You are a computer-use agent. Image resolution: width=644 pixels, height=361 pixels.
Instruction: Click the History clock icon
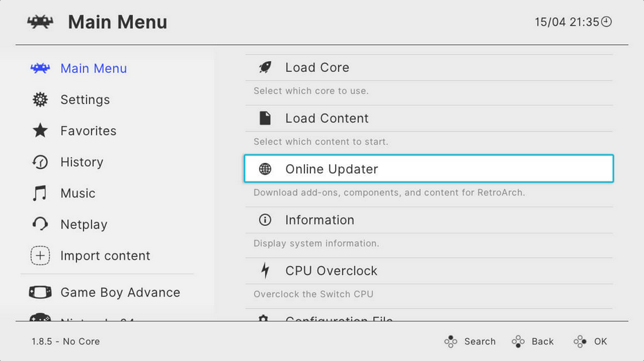(40, 162)
